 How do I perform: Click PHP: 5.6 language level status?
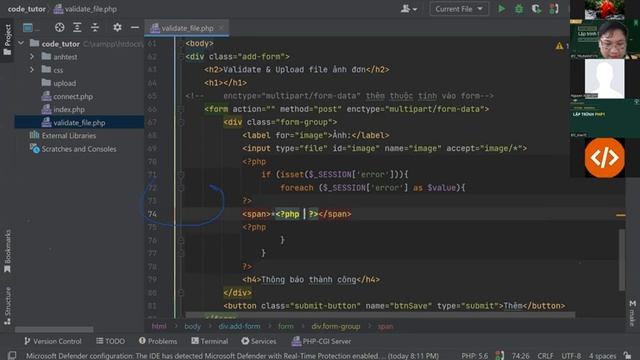(474, 356)
